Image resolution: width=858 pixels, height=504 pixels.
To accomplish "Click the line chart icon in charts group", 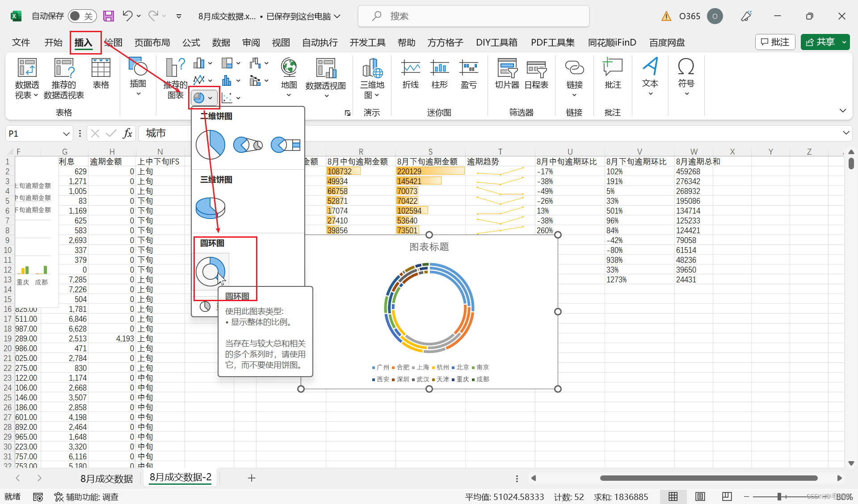I will (x=199, y=80).
